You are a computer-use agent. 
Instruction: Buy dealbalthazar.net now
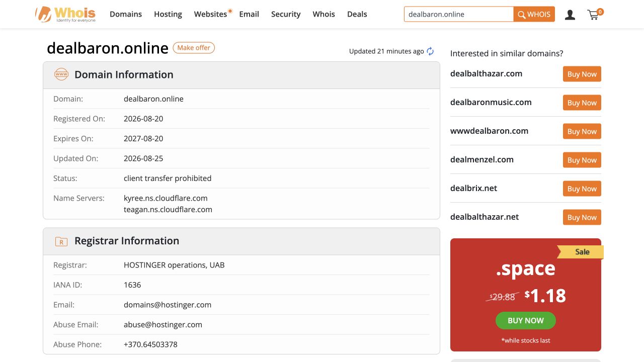point(582,217)
